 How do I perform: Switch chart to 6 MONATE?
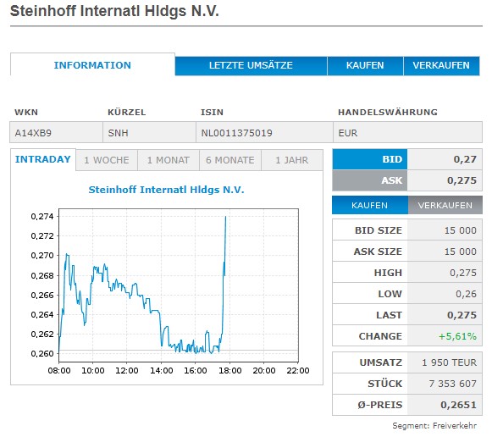point(230,160)
